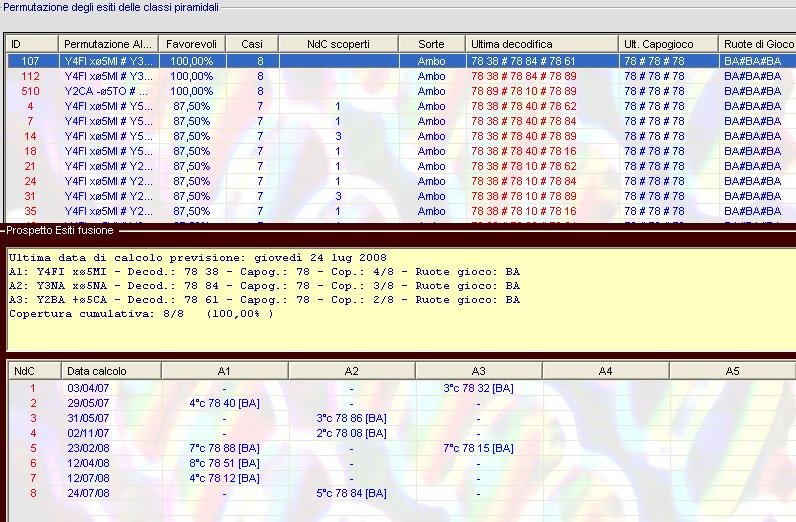Image resolution: width=796 pixels, height=522 pixels.
Task: Click result 7°c 78 15 [BA]
Action: [x=478, y=448]
